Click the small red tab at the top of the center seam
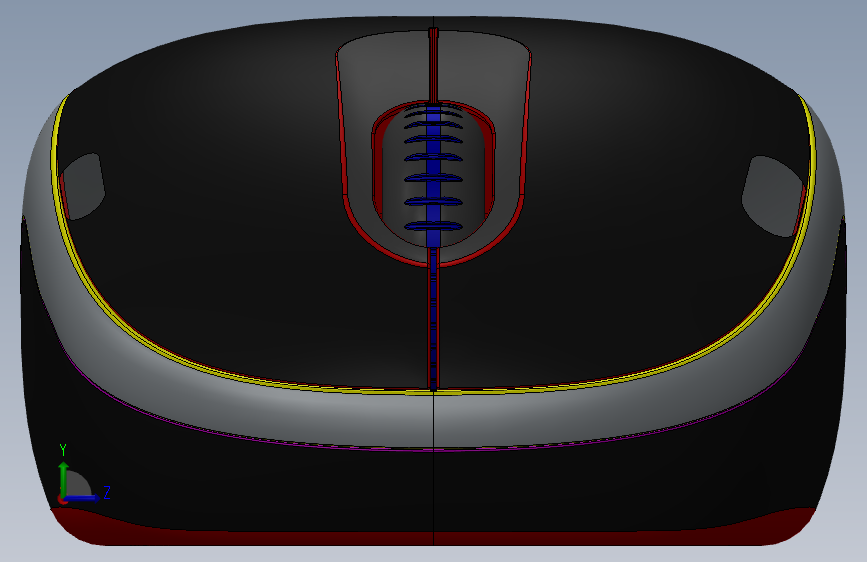 point(434,33)
